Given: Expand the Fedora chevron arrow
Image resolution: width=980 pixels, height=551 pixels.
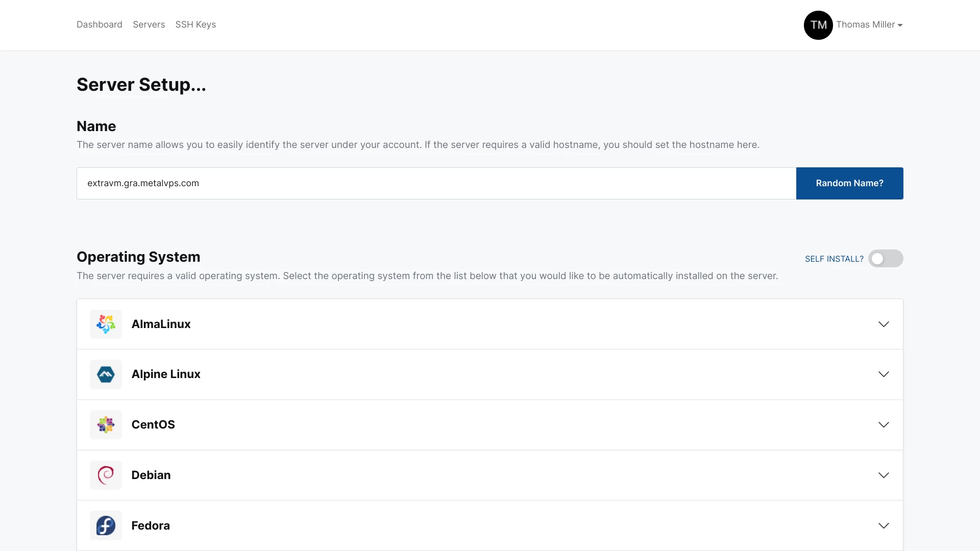Looking at the screenshot, I should point(884,525).
